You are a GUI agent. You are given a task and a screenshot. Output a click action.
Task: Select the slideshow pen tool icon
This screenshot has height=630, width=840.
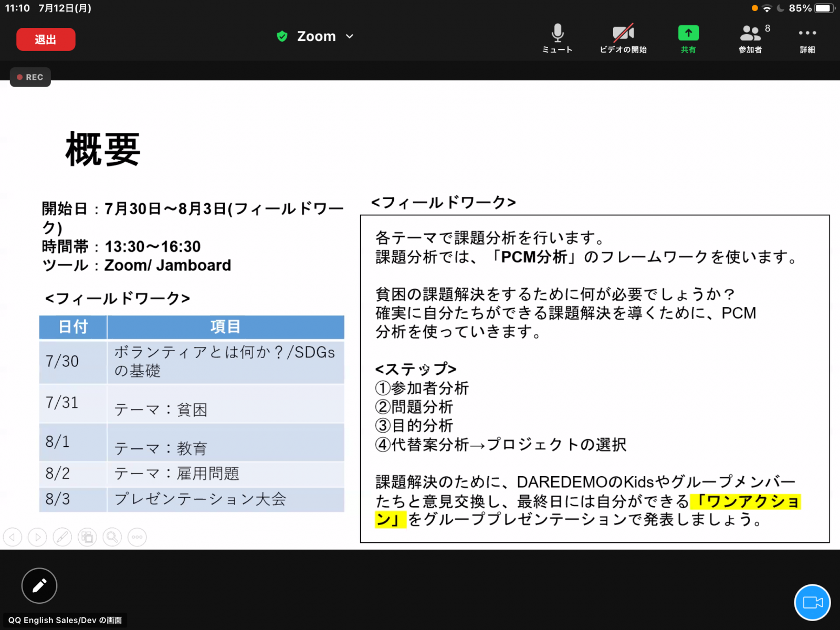[62, 537]
